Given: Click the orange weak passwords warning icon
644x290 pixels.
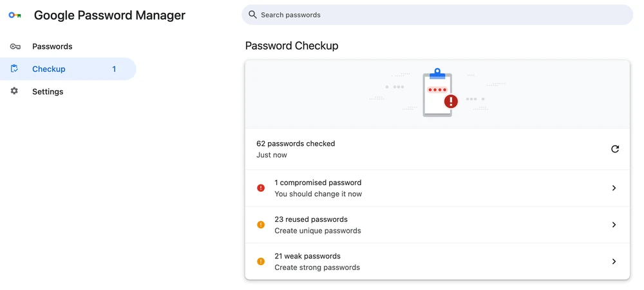Looking at the screenshot, I should click(x=261, y=262).
